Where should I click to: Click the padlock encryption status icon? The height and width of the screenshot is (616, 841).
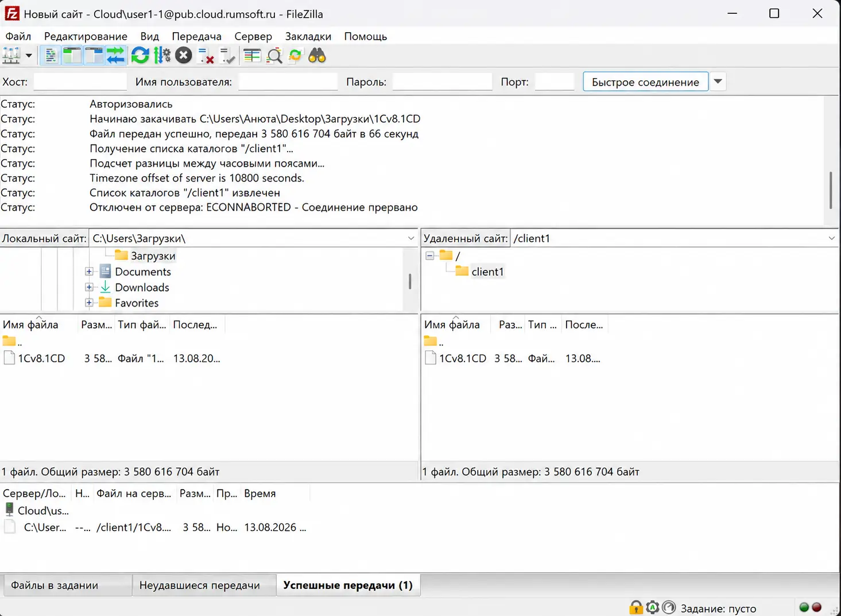coord(635,607)
